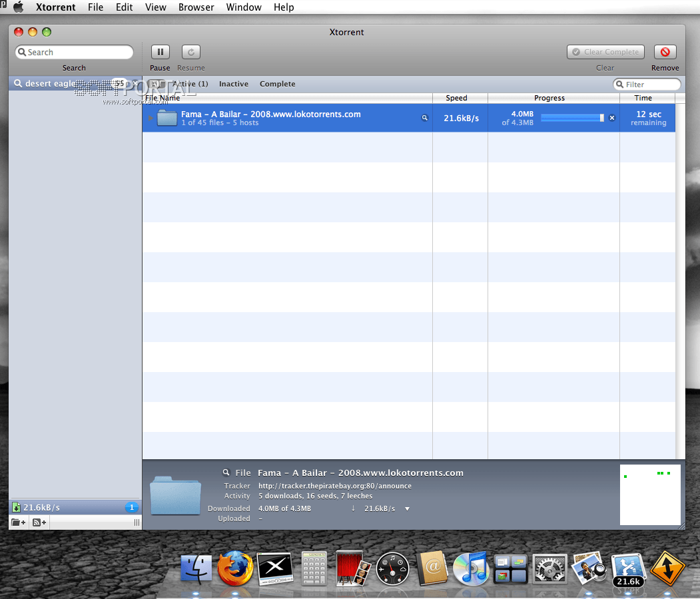This screenshot has width=700, height=599.
Task: Click Xtorrent Dock icon with 21.6k badge
Action: coord(628,569)
